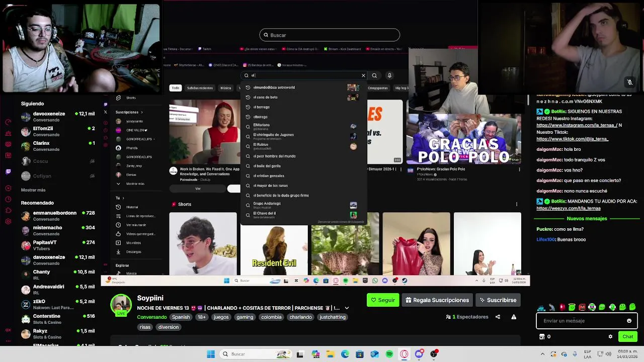Click the share icon next to Espectadores
This screenshot has height=362, width=644.
pyautogui.click(x=498, y=317)
